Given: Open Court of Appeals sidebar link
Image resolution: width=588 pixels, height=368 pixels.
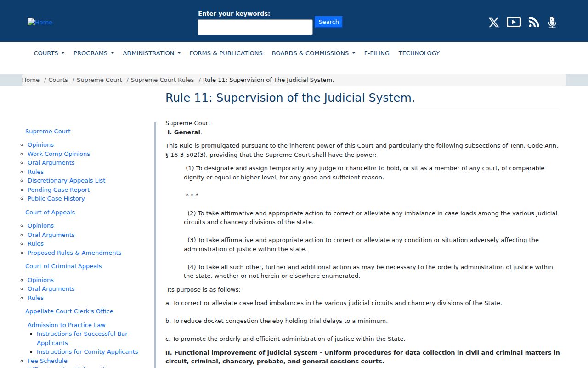Looking at the screenshot, I should click(x=50, y=213).
